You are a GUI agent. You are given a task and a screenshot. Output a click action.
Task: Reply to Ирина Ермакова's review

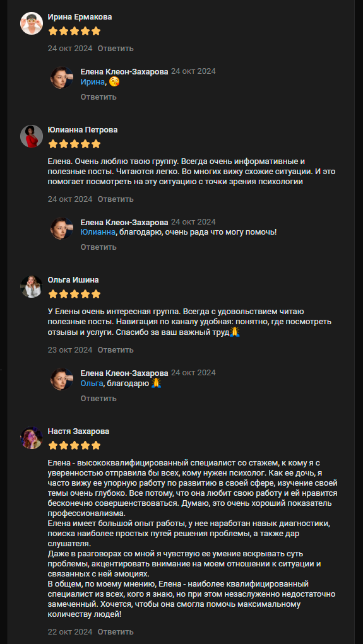116,49
